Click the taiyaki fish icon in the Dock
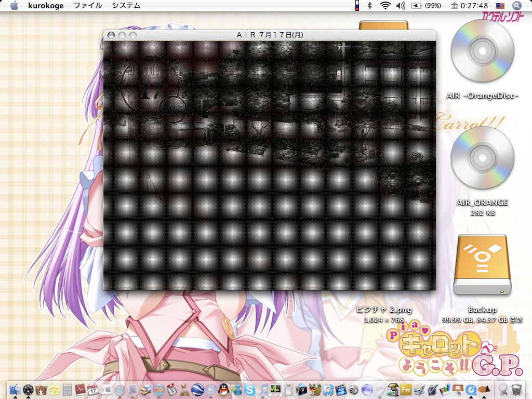This screenshot has width=532, height=399. [484, 389]
